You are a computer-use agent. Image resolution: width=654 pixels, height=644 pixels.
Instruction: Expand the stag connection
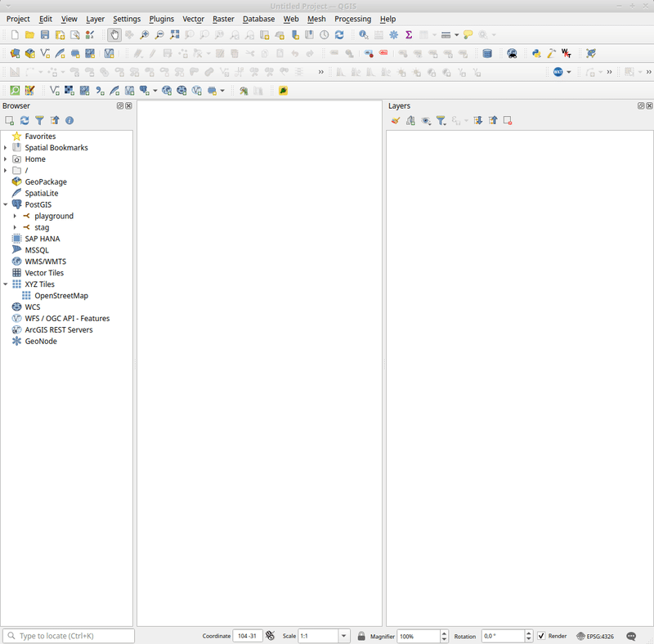15,227
